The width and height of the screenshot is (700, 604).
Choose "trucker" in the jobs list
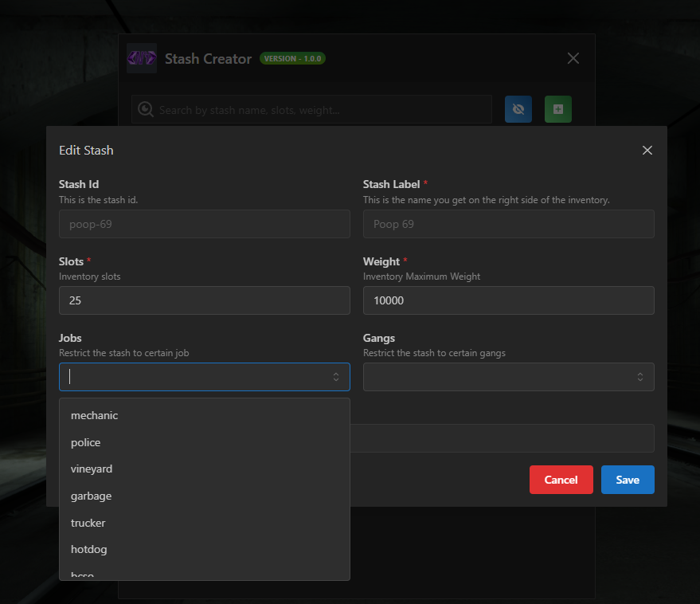click(88, 523)
